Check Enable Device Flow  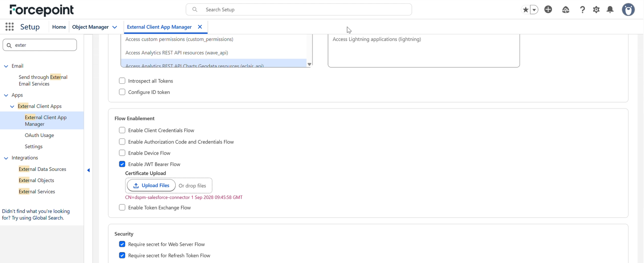pyautogui.click(x=122, y=153)
